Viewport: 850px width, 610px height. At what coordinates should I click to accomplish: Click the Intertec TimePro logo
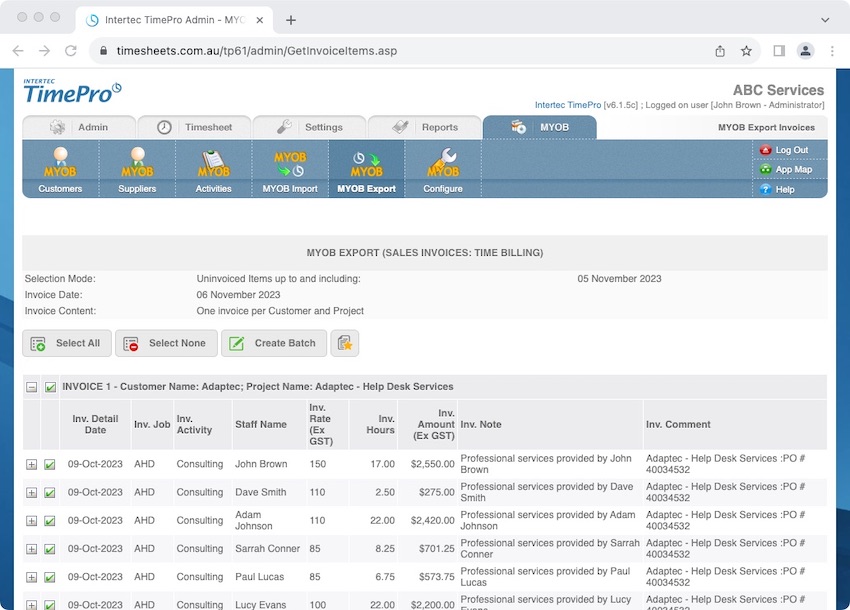point(72,91)
